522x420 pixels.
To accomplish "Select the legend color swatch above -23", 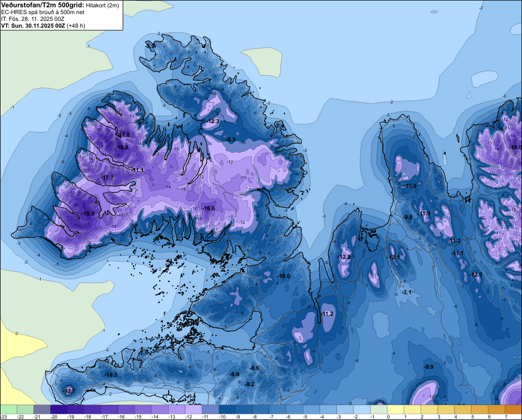I will point(8,409).
